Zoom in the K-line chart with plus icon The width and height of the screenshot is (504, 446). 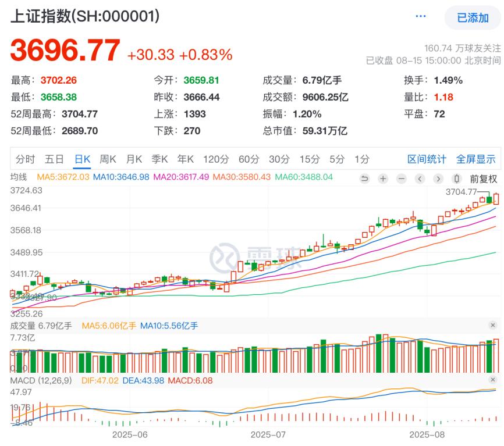point(383,179)
